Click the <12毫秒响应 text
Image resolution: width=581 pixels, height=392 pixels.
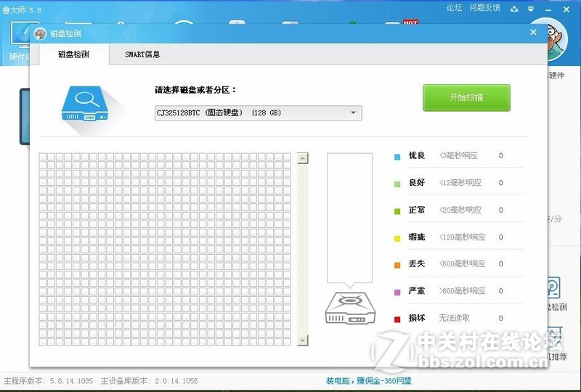click(x=460, y=183)
